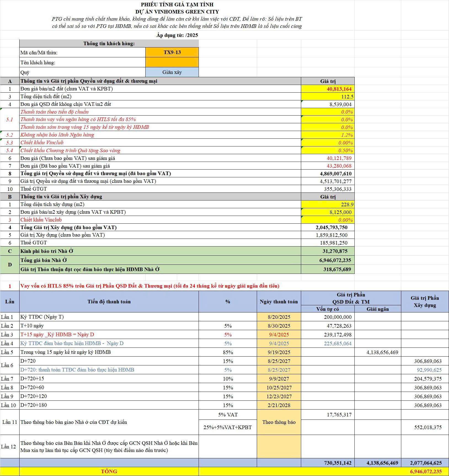This screenshot has width=449, height=476.
Task: Open the Giãn xây fund selection cell
Action: click(x=172, y=72)
